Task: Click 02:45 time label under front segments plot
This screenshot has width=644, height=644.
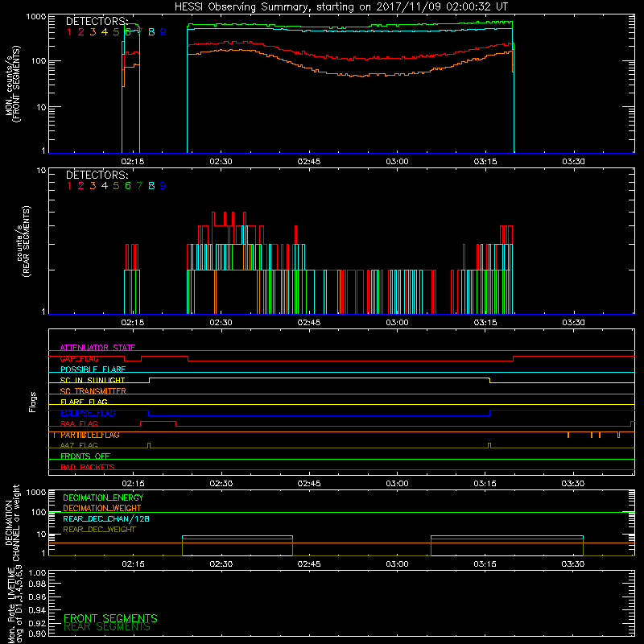Action: [309, 162]
